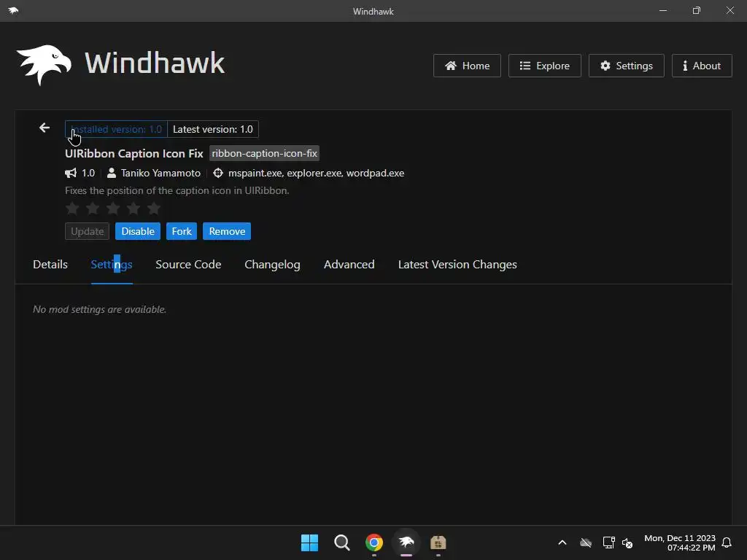This screenshot has width=747, height=560.
Task: Click the title bar Windhawk icon
Action: click(13, 10)
